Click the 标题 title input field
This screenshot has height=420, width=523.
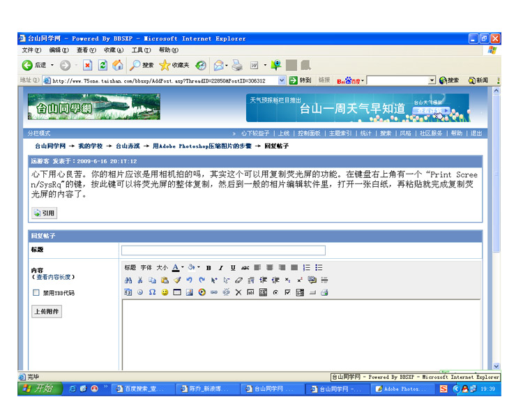223,250
